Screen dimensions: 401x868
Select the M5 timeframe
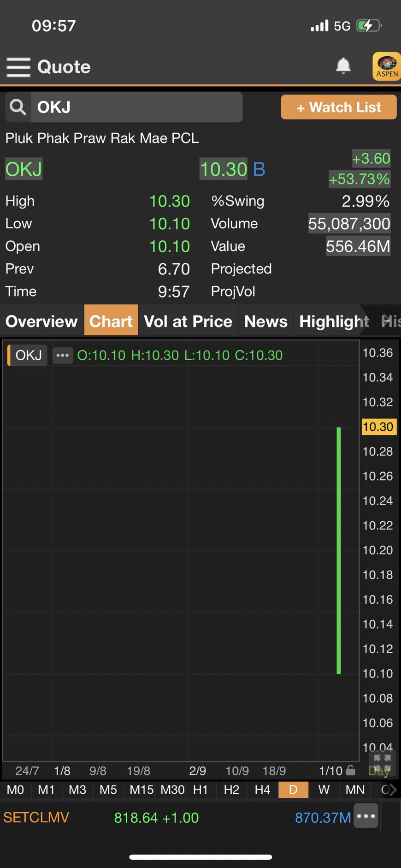(108, 790)
